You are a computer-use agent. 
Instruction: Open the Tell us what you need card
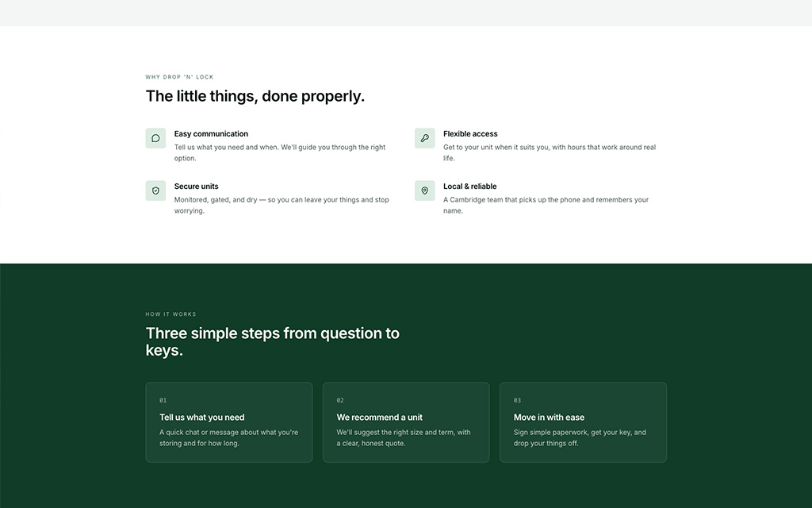229,422
